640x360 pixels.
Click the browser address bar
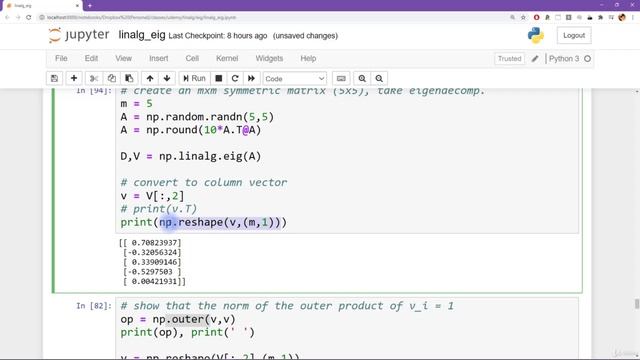click(269, 18)
